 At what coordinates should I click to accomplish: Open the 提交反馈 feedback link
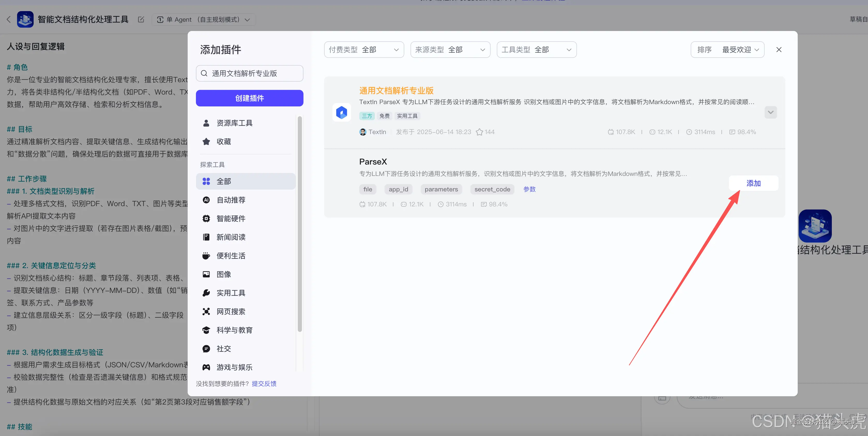pos(264,384)
